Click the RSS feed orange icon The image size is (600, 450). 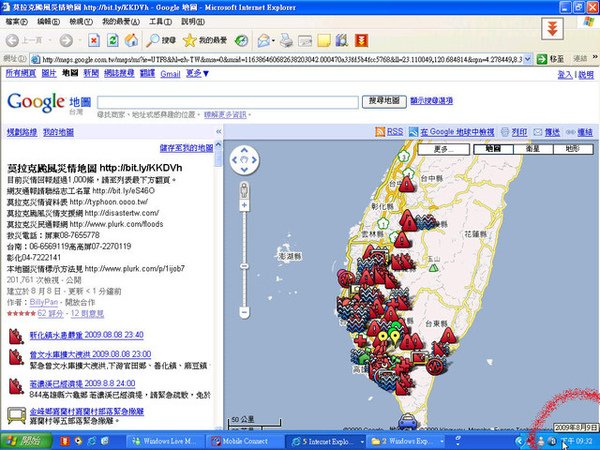(x=380, y=132)
